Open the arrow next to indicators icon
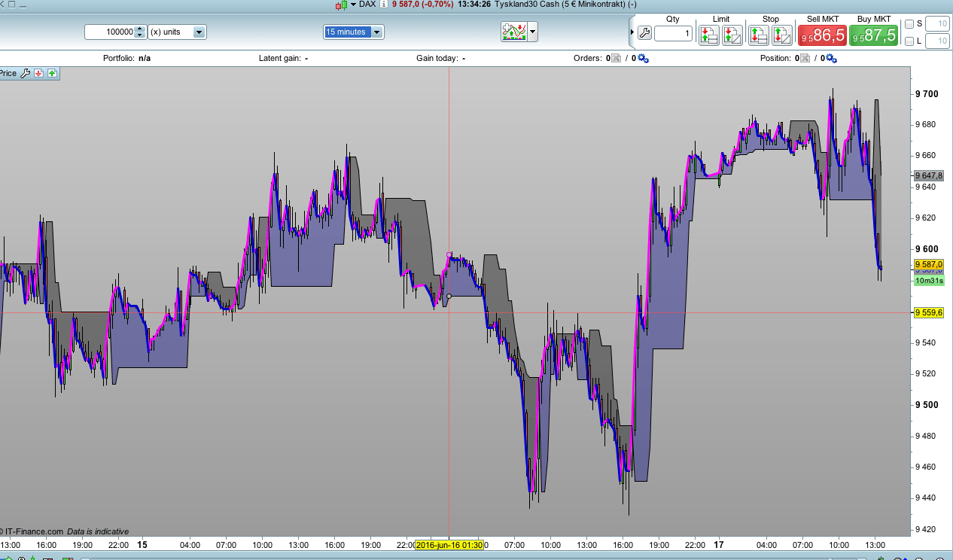 pyautogui.click(x=533, y=32)
